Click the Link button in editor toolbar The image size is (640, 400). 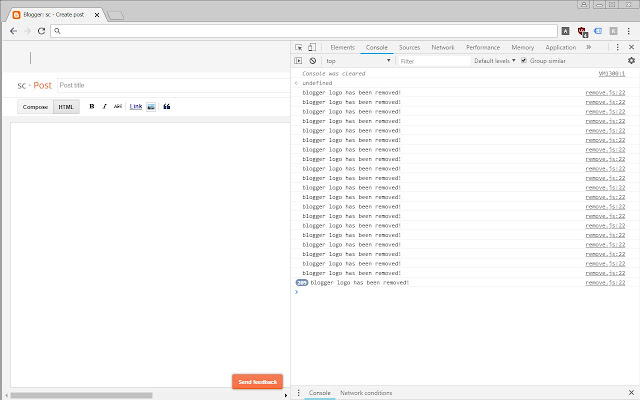[136, 107]
